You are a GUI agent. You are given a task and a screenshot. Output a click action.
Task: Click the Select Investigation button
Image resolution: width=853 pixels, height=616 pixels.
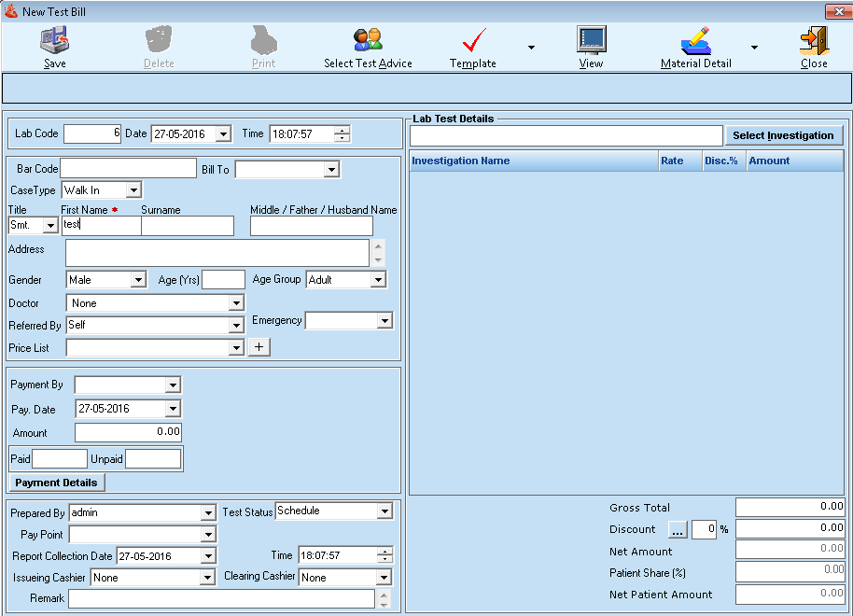(x=783, y=135)
